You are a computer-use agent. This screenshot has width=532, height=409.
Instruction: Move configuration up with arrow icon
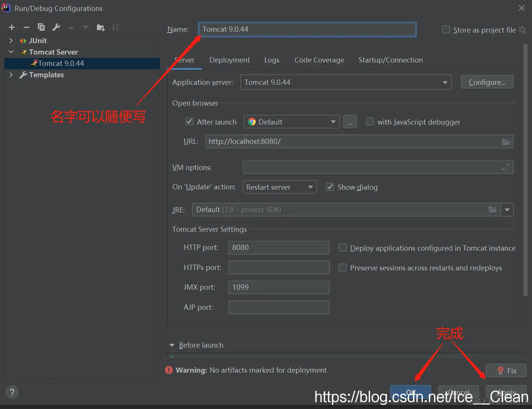point(71,27)
